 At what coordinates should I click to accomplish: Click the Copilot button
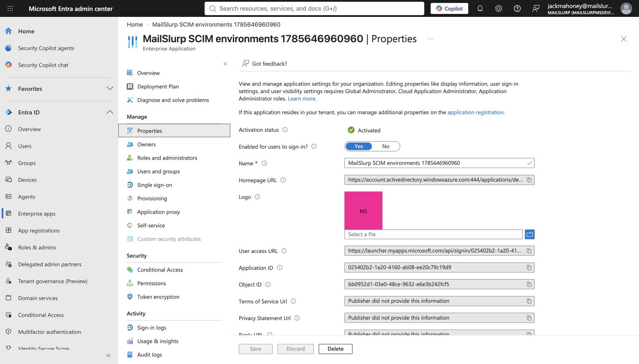click(x=449, y=8)
